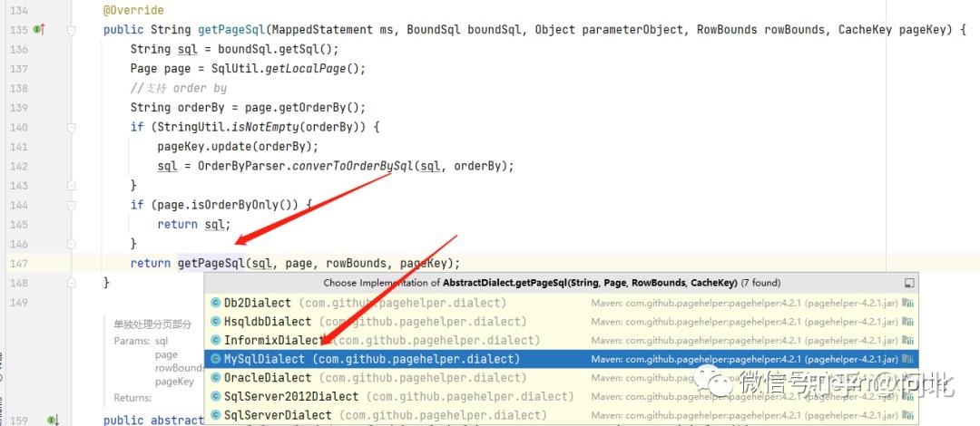This screenshot has height=426, width=980.
Task: Select the HsqldbDialect implementation entry
Action: pyautogui.click(x=562, y=322)
